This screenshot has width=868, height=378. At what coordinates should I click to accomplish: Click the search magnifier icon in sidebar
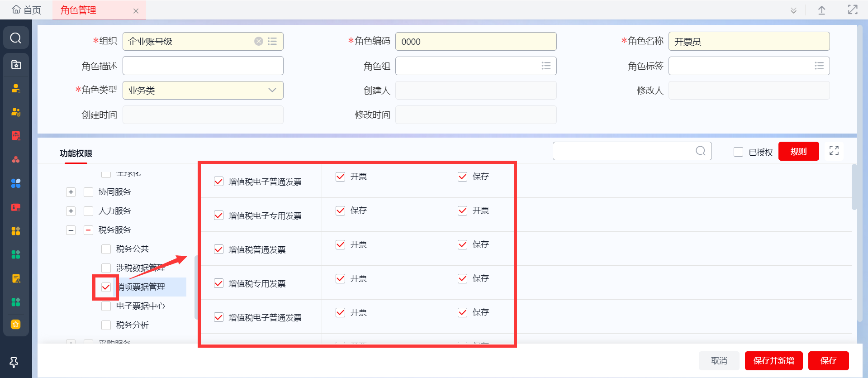pos(16,38)
